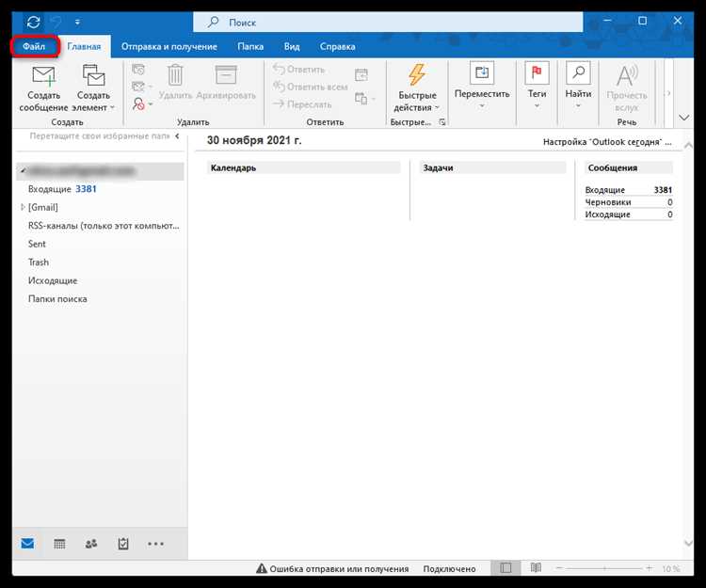706x588 pixels.
Task: Click the Ответить всем button
Action: (311, 87)
